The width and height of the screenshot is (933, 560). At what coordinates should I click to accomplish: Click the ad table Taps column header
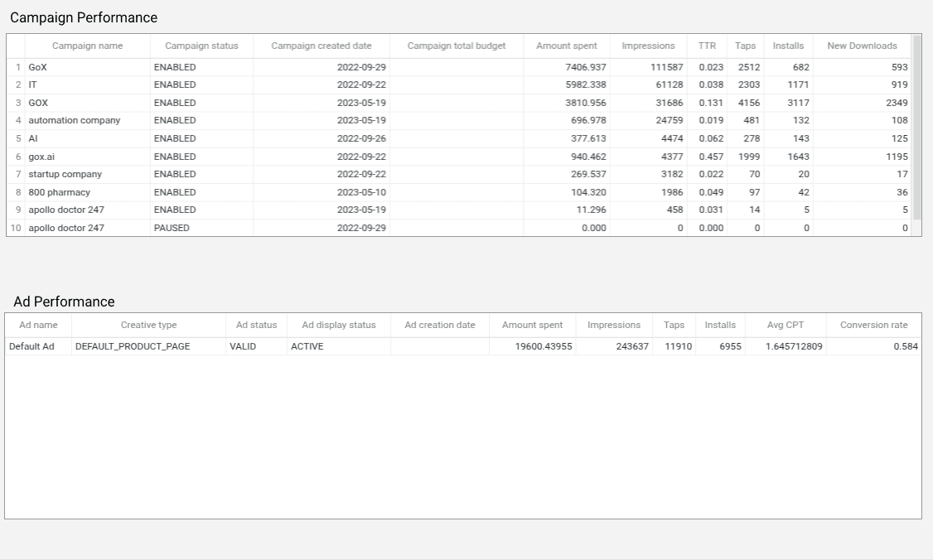[x=674, y=325]
